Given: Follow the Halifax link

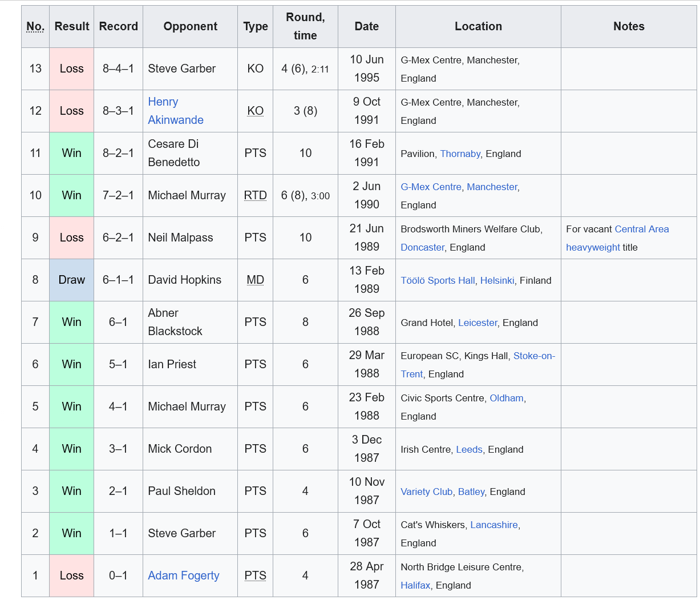Looking at the screenshot, I should click(415, 585).
